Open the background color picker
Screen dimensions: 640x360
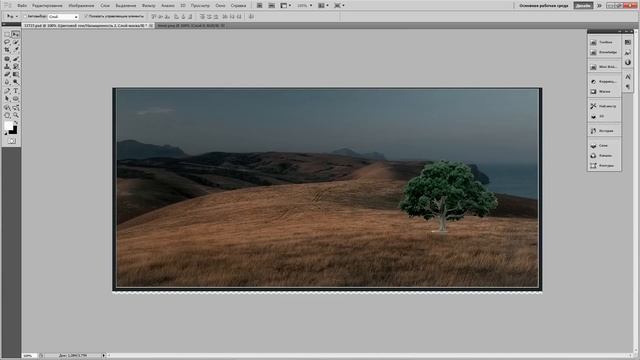(x=14, y=132)
